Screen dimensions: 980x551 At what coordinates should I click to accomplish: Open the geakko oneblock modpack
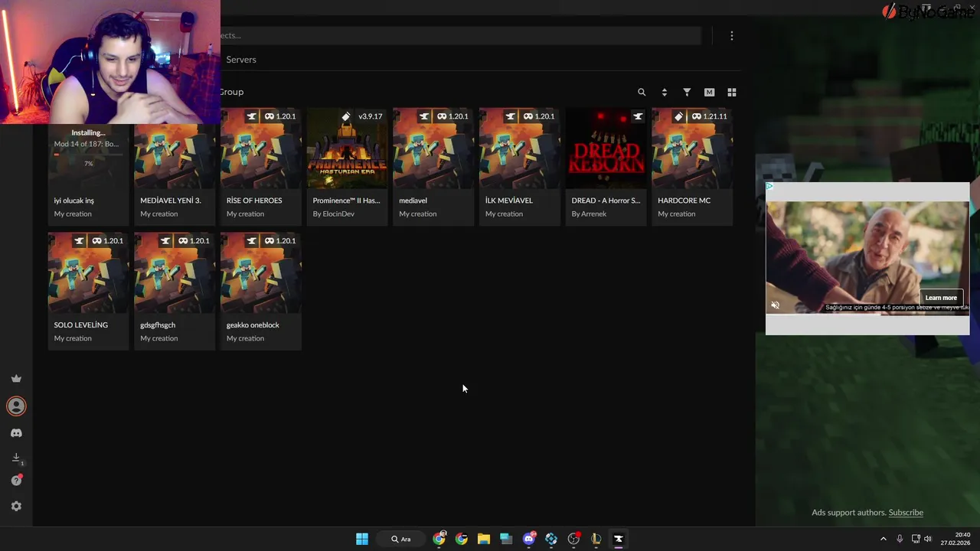click(261, 292)
